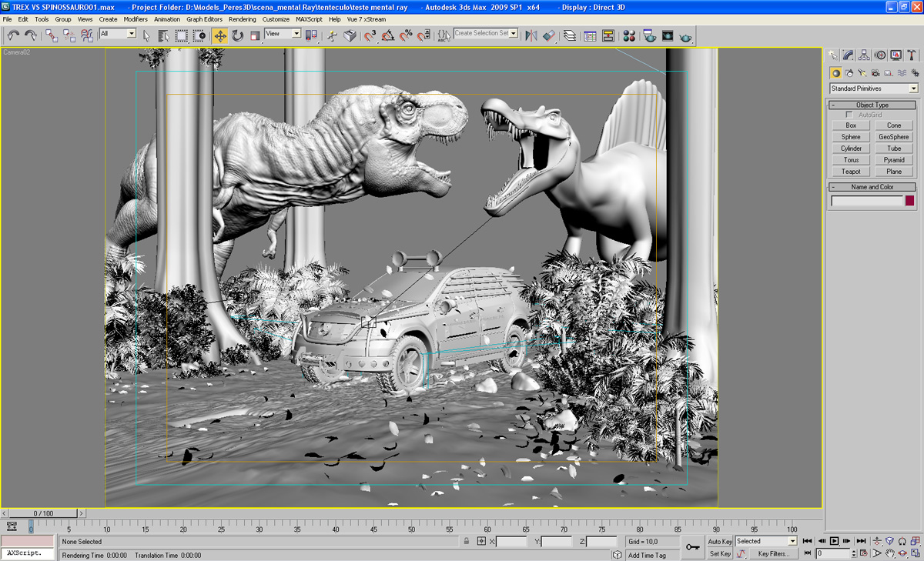Enable the AutoGrid checkbox
This screenshot has width=924, height=561.
point(849,115)
